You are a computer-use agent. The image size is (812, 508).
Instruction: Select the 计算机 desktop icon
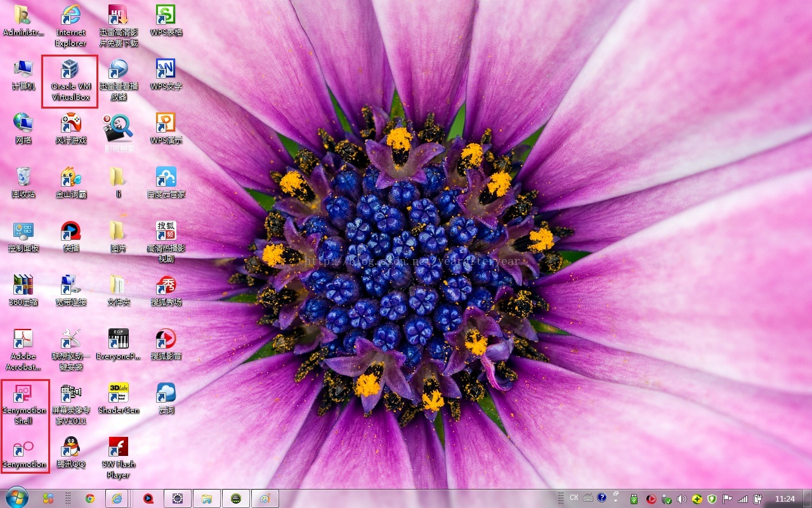coord(23,75)
